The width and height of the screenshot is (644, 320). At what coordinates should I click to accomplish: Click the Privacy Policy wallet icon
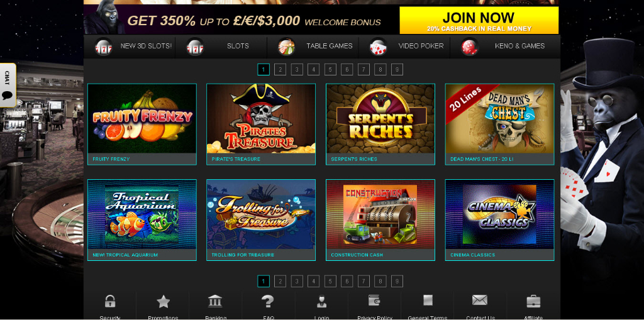coord(374,301)
